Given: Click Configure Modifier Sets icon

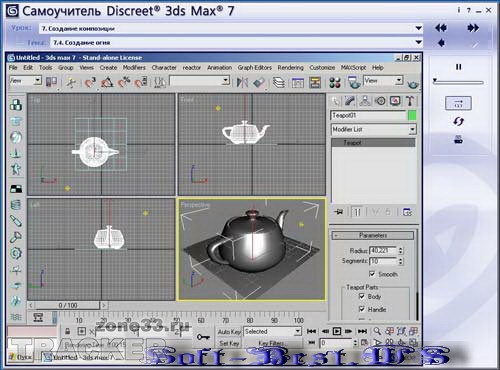Looking at the screenshot, I should tap(407, 212).
